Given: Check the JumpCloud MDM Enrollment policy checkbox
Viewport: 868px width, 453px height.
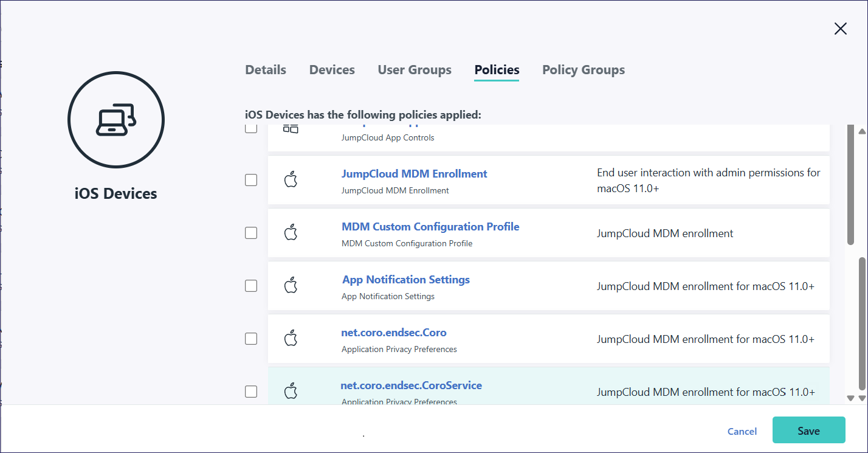Looking at the screenshot, I should coord(251,180).
